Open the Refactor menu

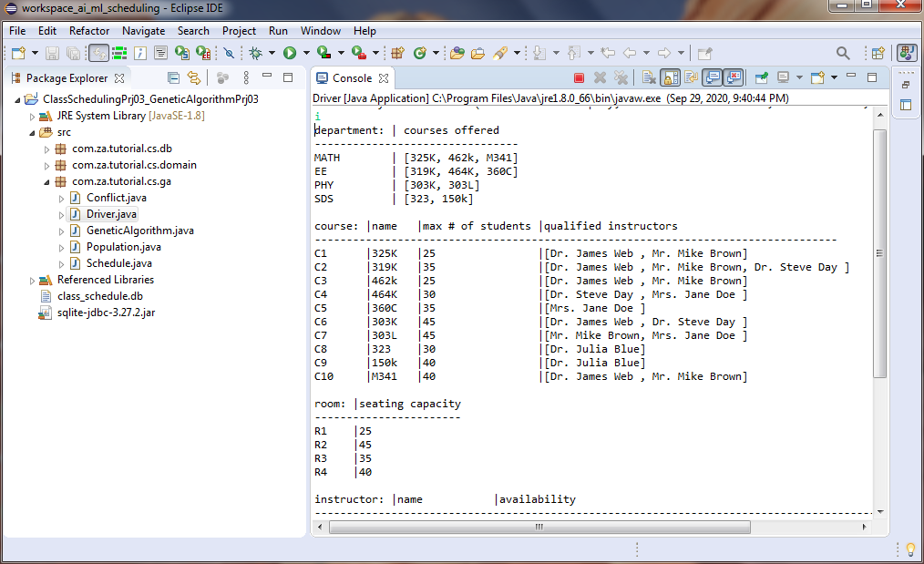[88, 30]
